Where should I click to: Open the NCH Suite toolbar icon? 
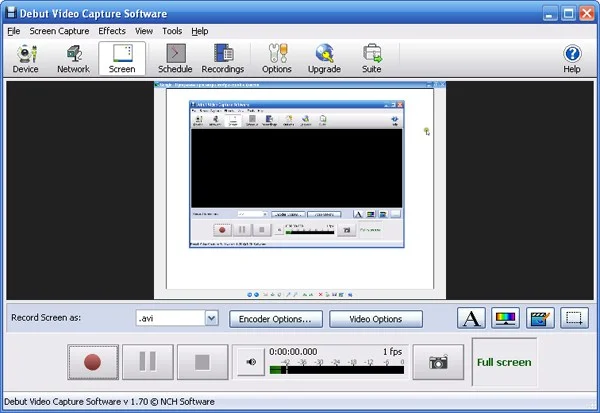pyautogui.click(x=372, y=59)
